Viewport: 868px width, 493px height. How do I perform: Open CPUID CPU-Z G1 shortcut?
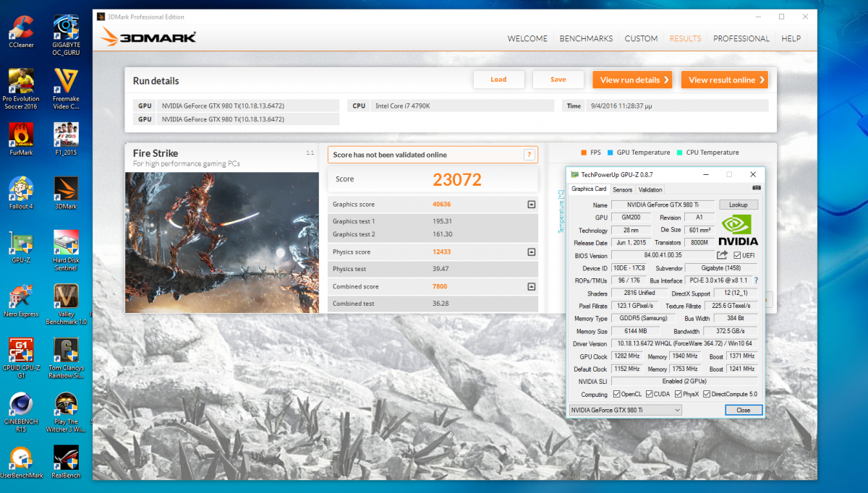[x=21, y=358]
